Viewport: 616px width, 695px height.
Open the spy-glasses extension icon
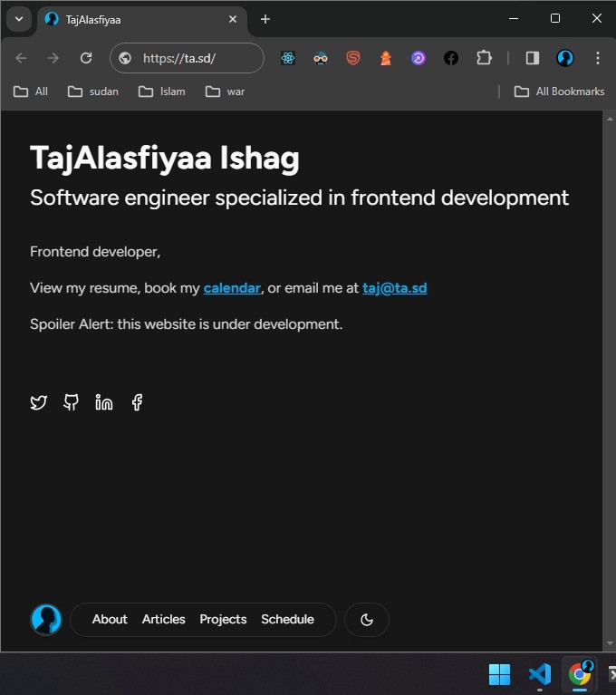tap(321, 58)
